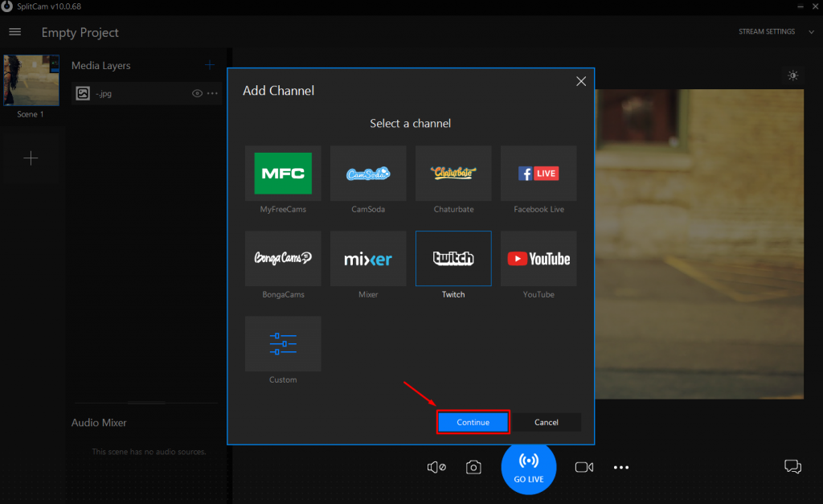Select the Twitch channel tile
The height and width of the screenshot is (504, 823).
pyautogui.click(x=453, y=258)
